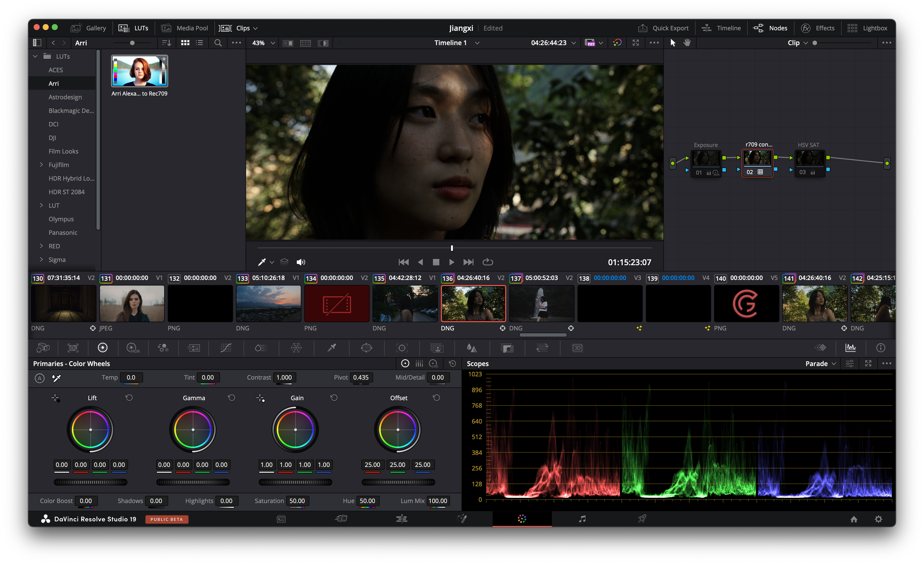Image resolution: width=924 pixels, height=564 pixels.
Task: Toggle highlight mode in the viewer
Action: [x=323, y=43]
